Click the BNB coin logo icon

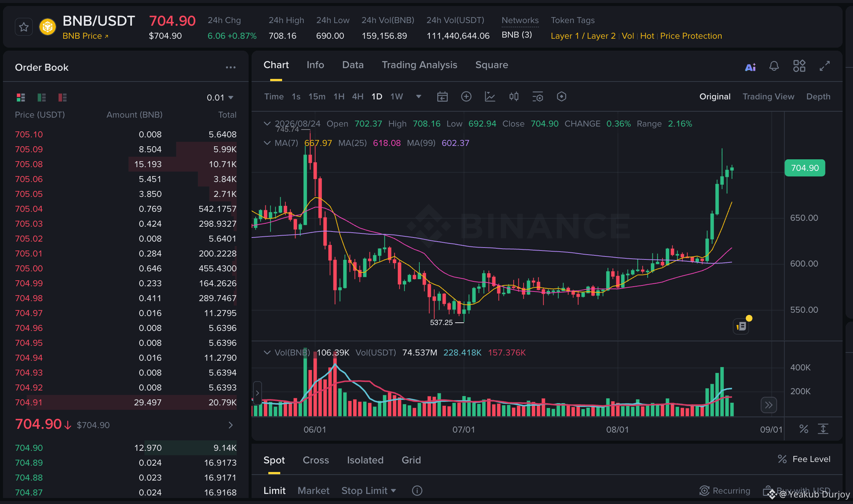pyautogui.click(x=48, y=27)
